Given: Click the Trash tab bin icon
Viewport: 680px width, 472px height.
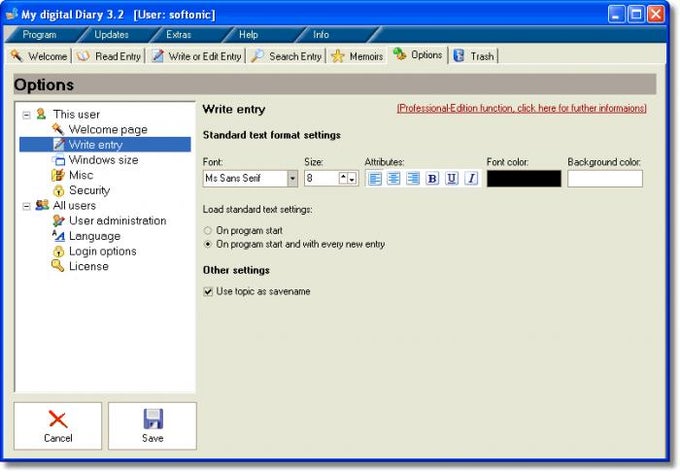Looking at the screenshot, I should (459, 56).
